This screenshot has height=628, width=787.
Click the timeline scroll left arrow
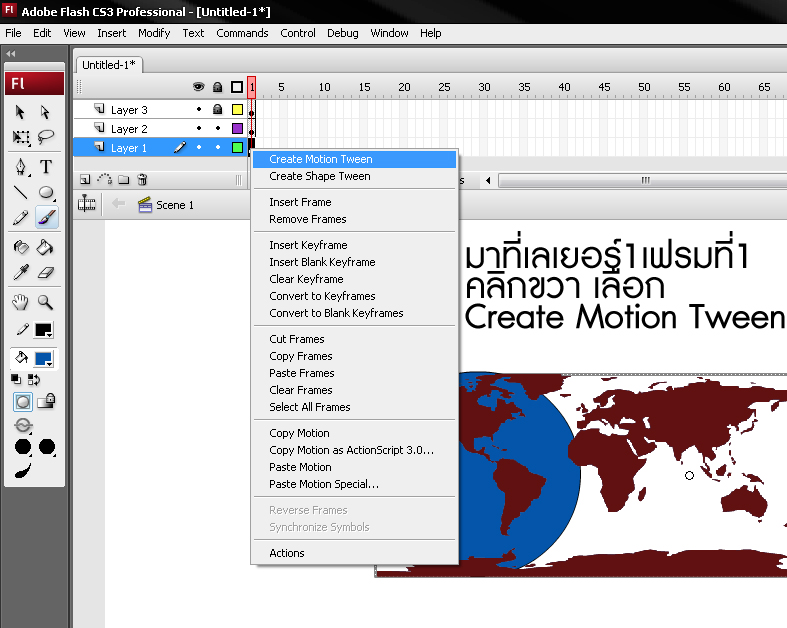[488, 180]
